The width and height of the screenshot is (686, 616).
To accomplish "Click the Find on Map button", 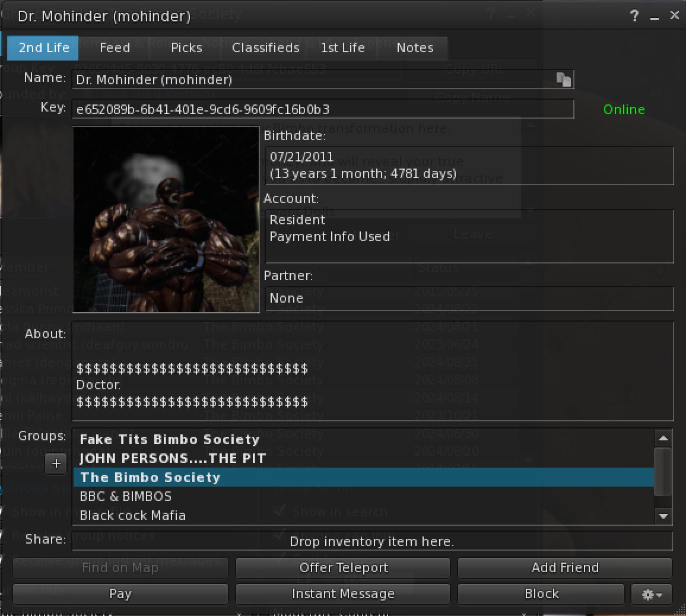I will 120,568.
